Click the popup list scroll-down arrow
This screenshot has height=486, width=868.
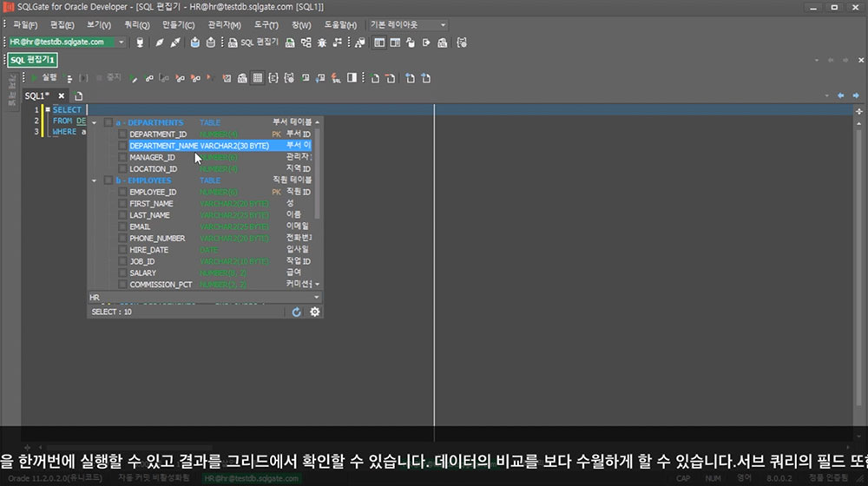coord(317,284)
